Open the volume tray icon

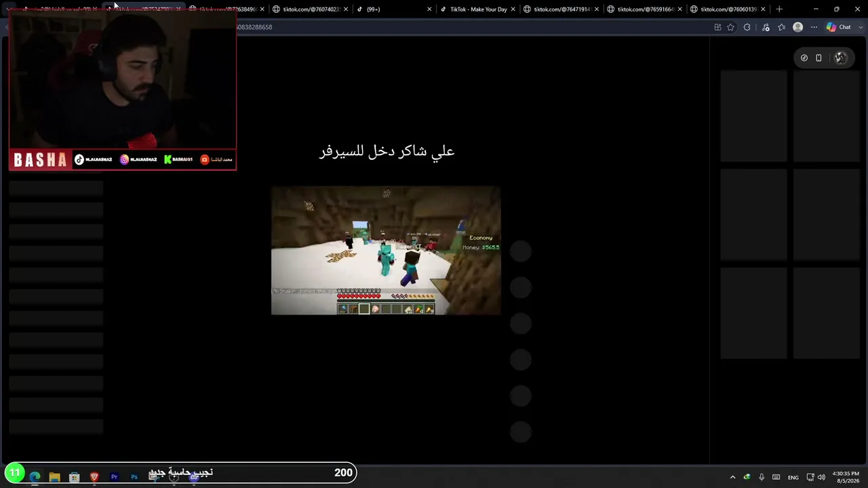click(x=822, y=477)
